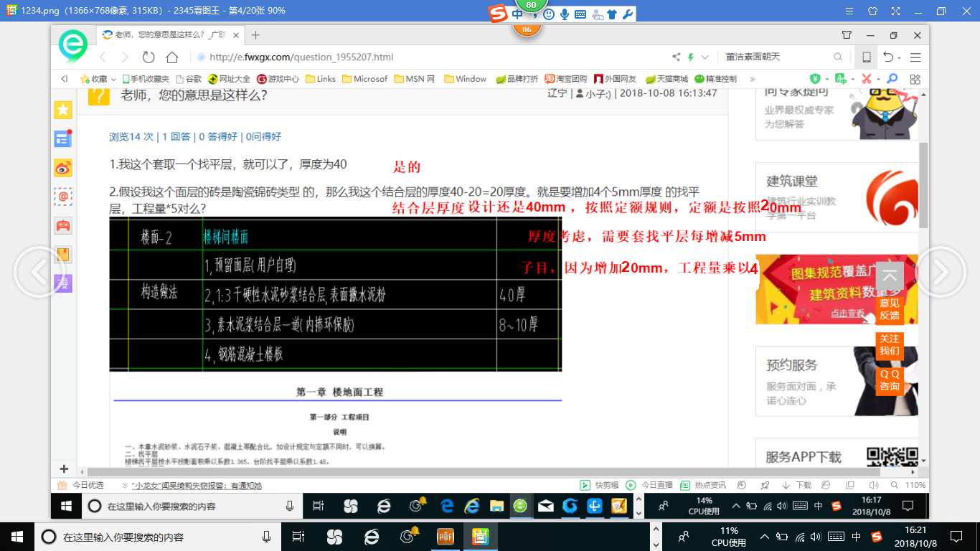Expand the scissors screenshot tool dropdown
The width and height of the screenshot is (980, 551).
(878, 79)
